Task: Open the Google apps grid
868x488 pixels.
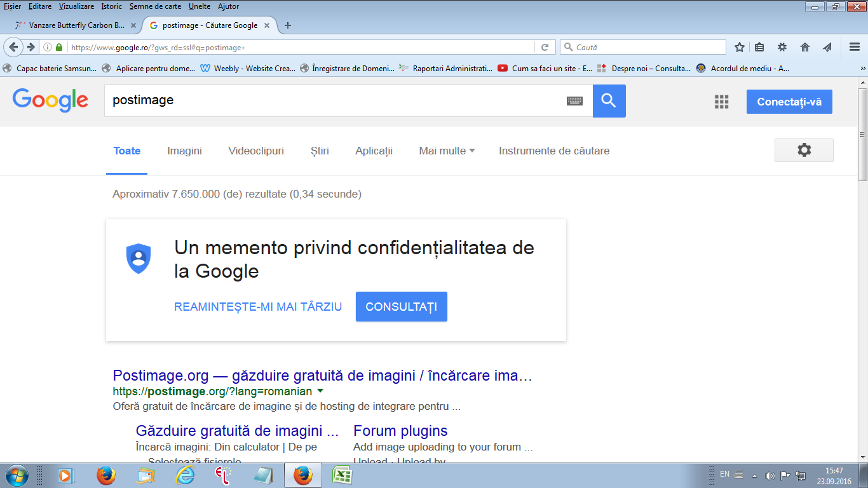Action: click(721, 102)
